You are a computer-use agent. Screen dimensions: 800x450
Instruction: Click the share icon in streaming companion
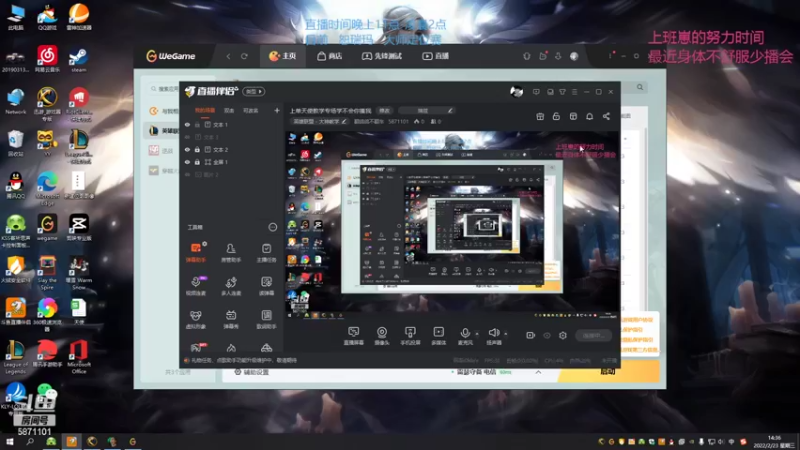(x=606, y=116)
